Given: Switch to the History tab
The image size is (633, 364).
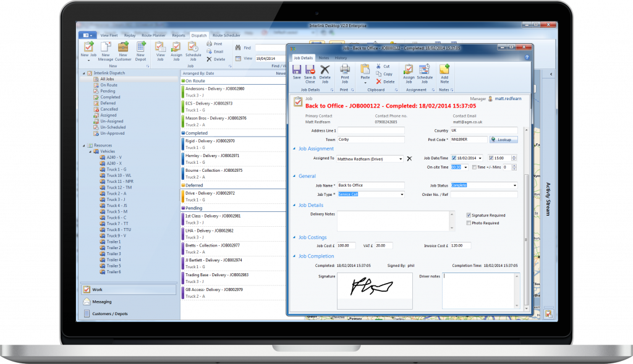Looking at the screenshot, I should point(341,57).
